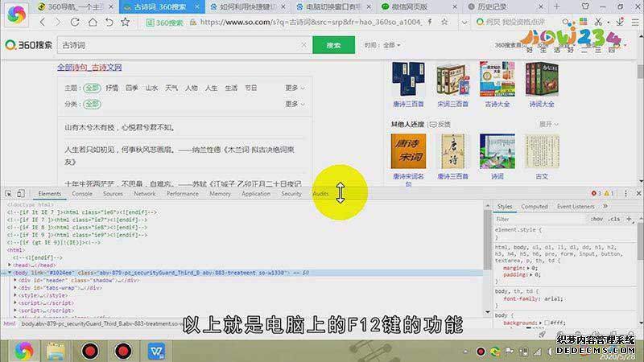The height and width of the screenshot is (362, 644).
Task: Select 全部 under the 分类 filter
Action: [92, 104]
